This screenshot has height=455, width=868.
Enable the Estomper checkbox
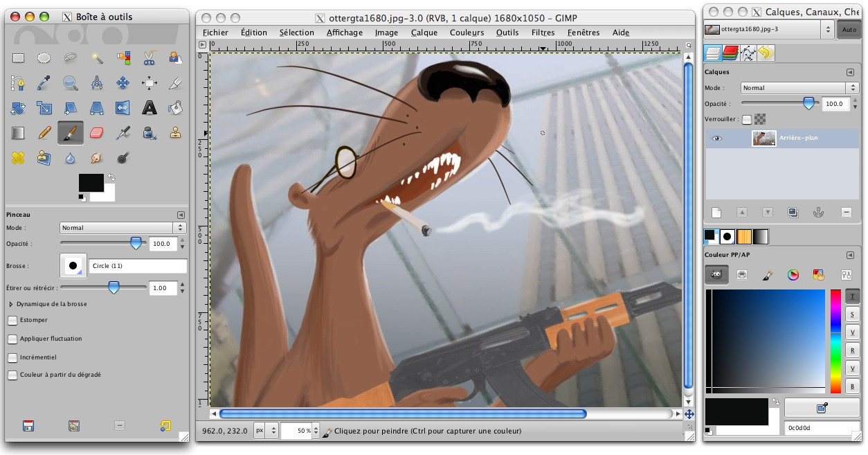pos(12,319)
